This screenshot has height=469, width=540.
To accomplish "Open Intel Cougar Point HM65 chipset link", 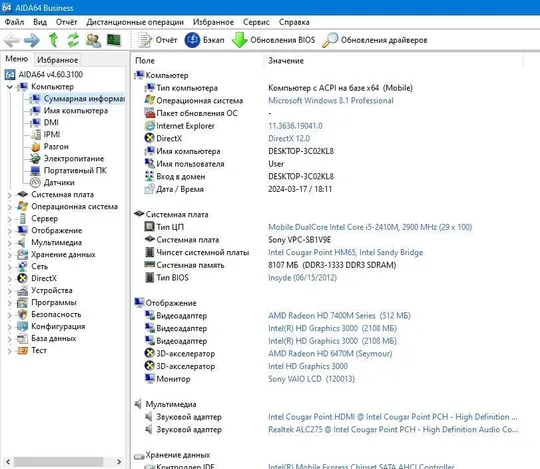I will (345, 252).
